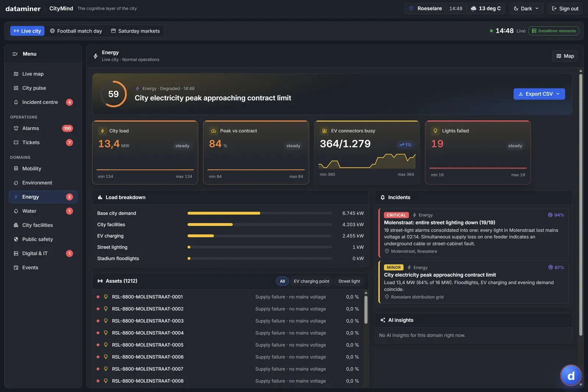
Task: Go to Water domain
Action: 43,211
